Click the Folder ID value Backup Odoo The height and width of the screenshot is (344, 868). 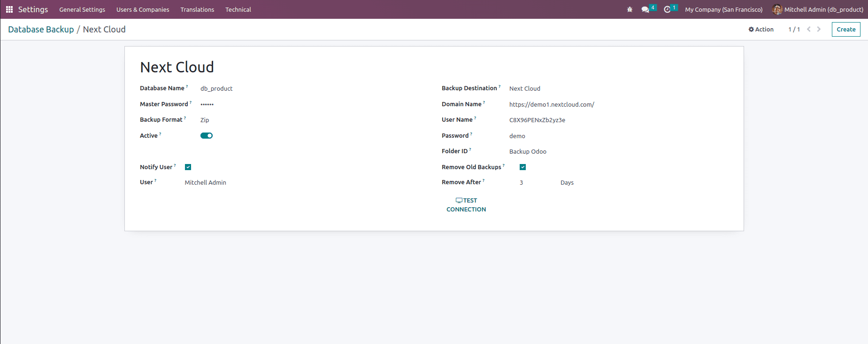click(x=528, y=152)
